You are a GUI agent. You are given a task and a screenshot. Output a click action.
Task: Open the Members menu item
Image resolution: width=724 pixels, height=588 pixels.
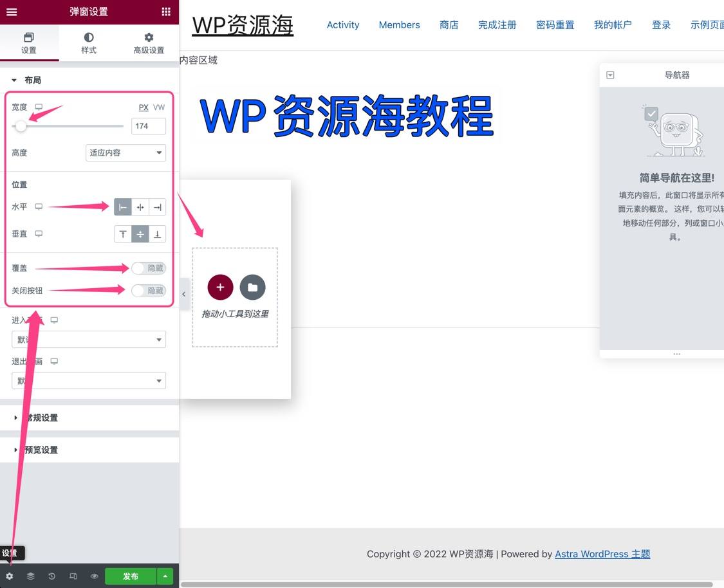[x=400, y=25]
